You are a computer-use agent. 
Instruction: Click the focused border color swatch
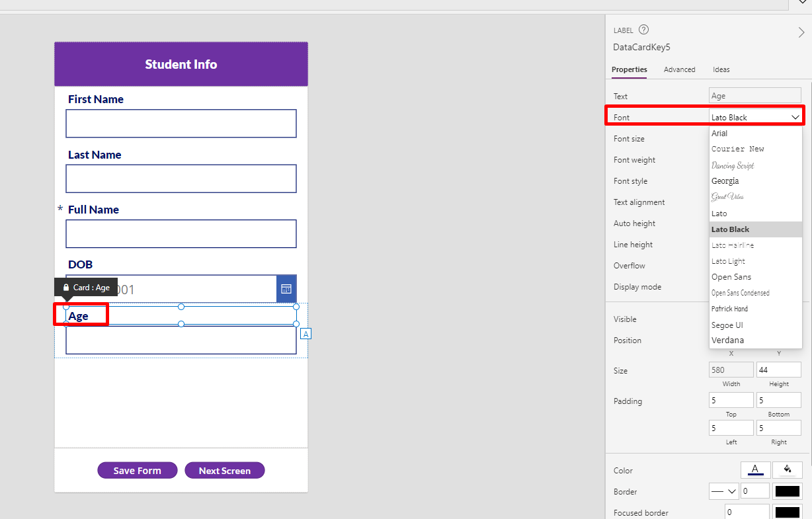(x=788, y=512)
